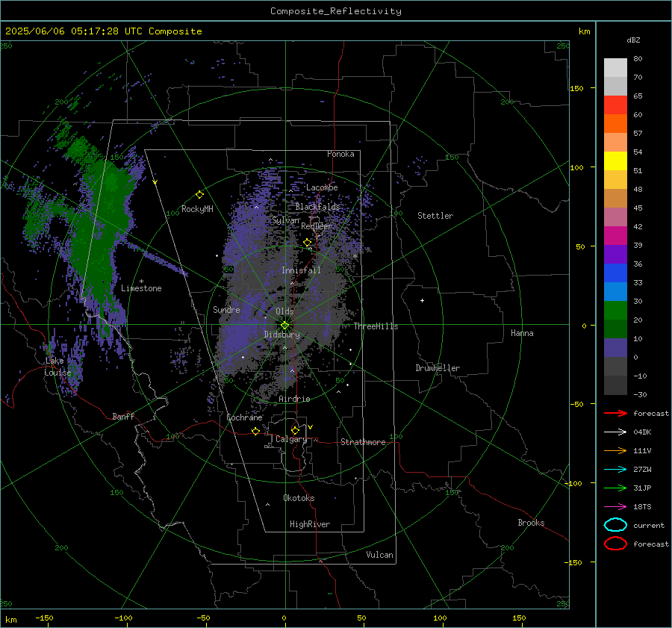Click the Didsbury label on the map
This screenshot has width=672, height=628.
282,335
